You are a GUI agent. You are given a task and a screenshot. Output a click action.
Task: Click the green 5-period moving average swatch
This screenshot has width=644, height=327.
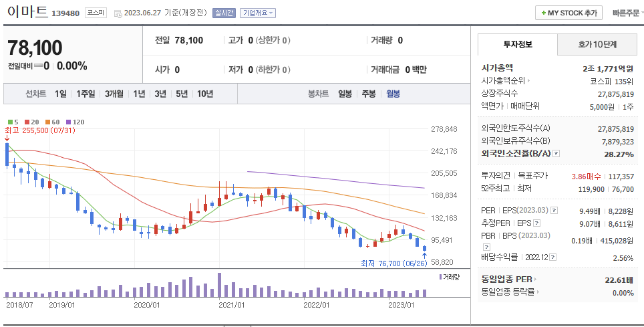(x=10, y=122)
